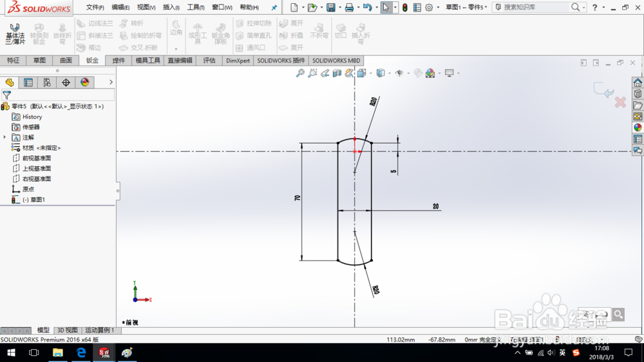Switch to the 3D 视图 bottom tab
644x362 pixels.
click(x=68, y=330)
